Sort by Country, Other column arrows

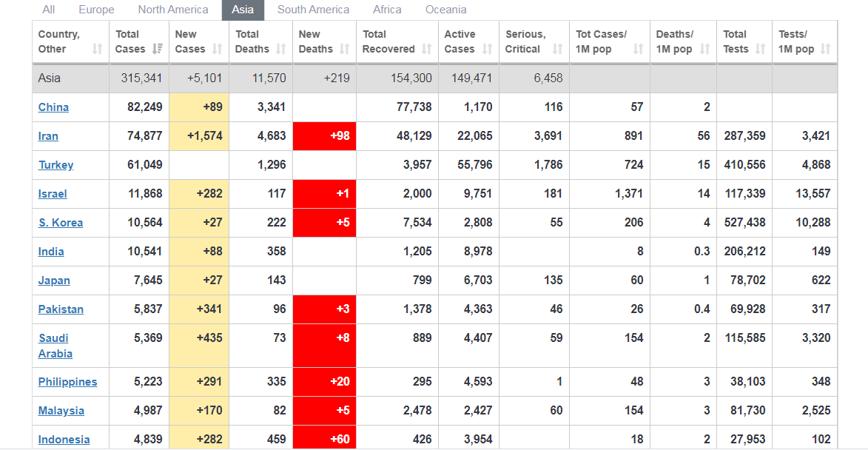(x=98, y=49)
